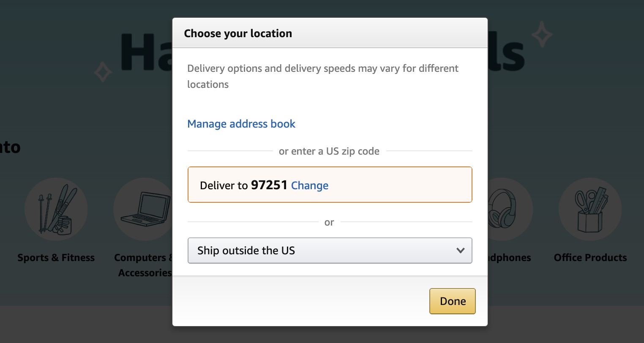The width and height of the screenshot is (644, 343).
Task: Click the diamond sparkle left of the banner
Action: (x=103, y=72)
